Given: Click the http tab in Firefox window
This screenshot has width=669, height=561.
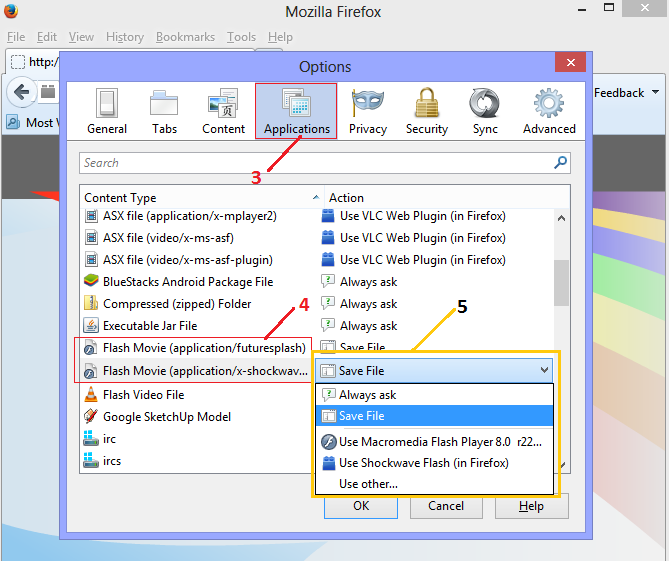Looking at the screenshot, I should 33,62.
